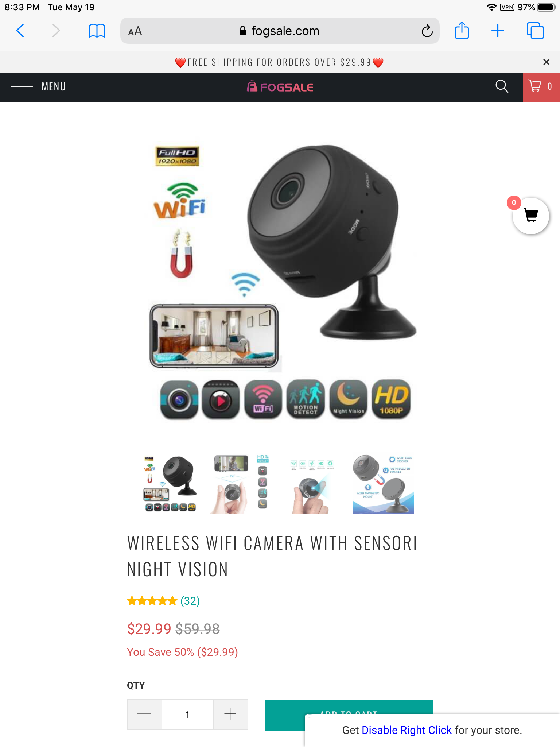This screenshot has height=747, width=560.
Task: Go back with Safari's back arrow
Action: [x=20, y=31]
